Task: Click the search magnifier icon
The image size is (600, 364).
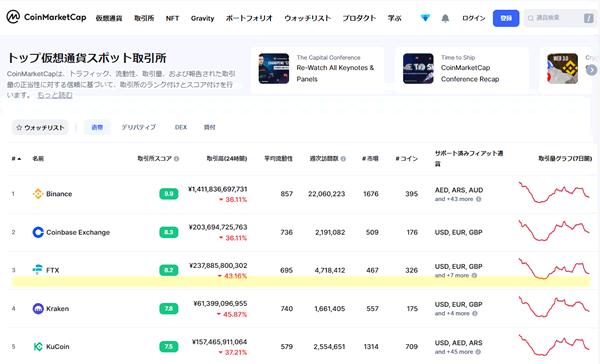Action: point(530,18)
